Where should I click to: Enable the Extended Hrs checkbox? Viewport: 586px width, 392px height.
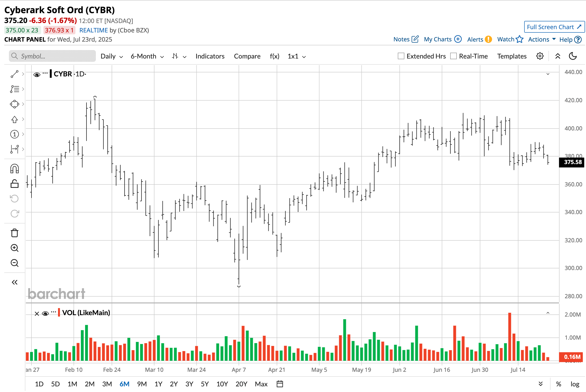pos(401,56)
